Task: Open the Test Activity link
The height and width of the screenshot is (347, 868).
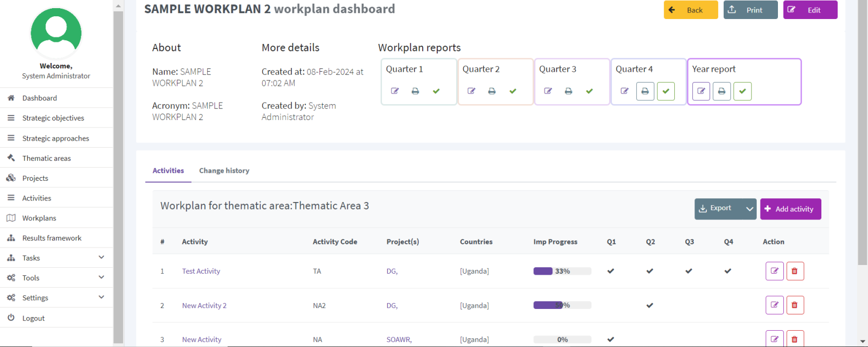Action: point(201,271)
